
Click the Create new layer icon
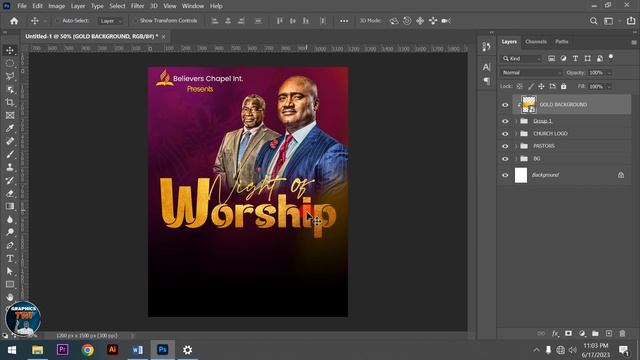pyautogui.click(x=609, y=333)
